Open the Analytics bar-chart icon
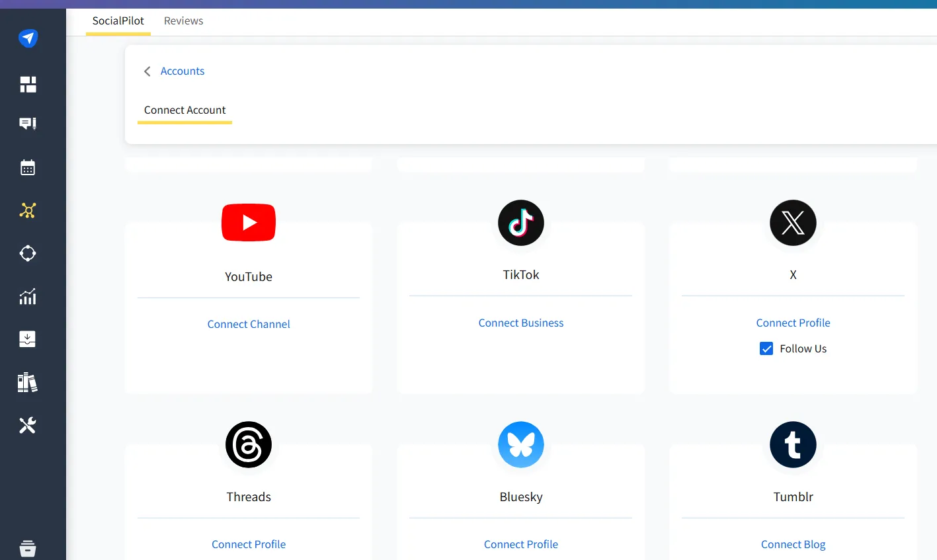This screenshot has height=560, width=937. tap(28, 296)
